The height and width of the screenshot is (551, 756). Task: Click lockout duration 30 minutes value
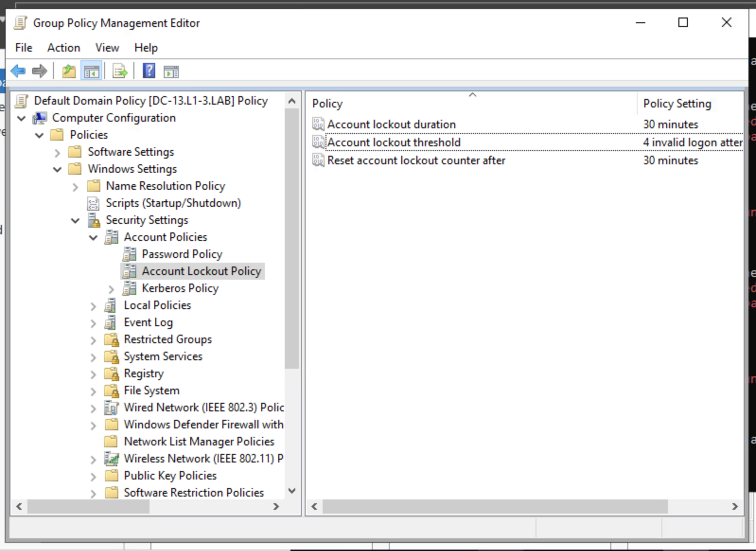tap(671, 124)
